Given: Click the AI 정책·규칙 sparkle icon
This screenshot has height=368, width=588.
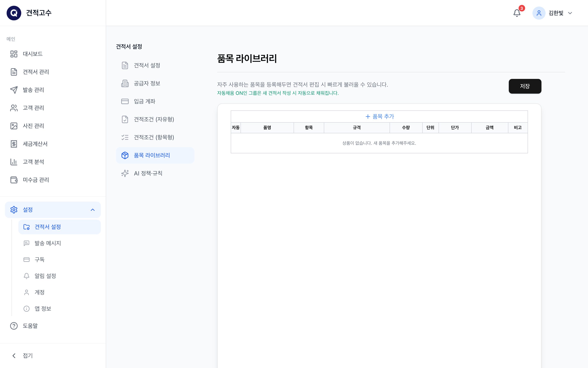Looking at the screenshot, I should [125, 173].
